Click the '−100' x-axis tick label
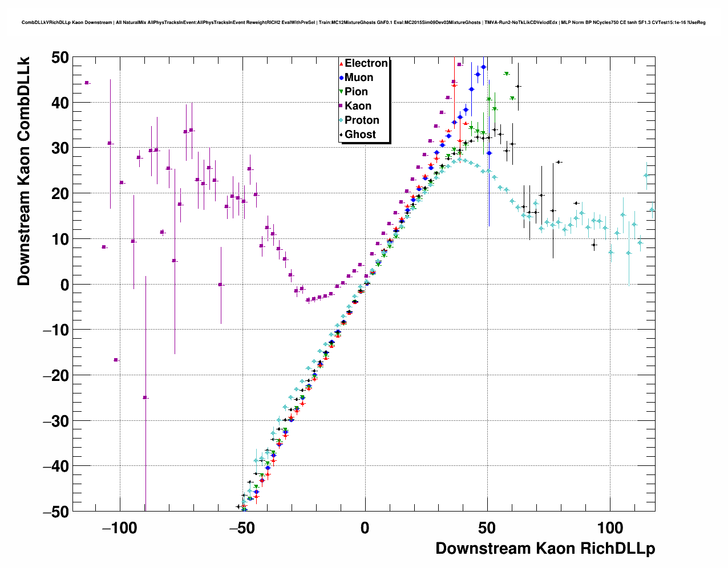Screen dimensions: 728x568 click(x=119, y=528)
